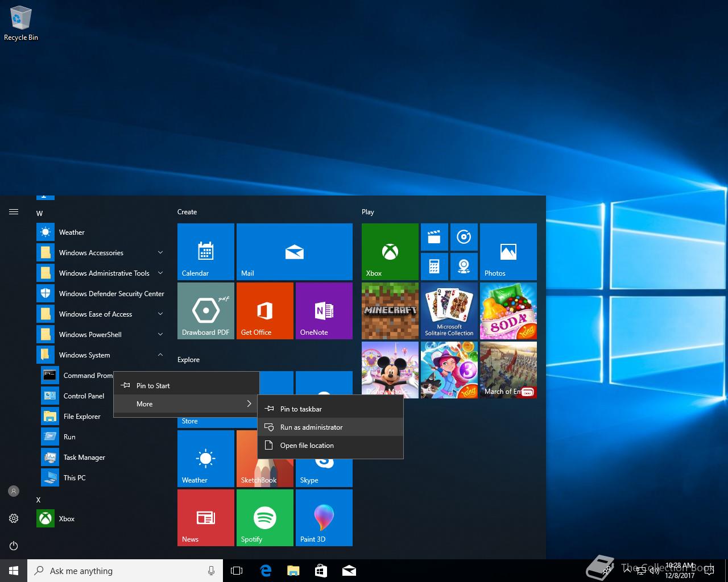Launch Microsoft Edge from the taskbar
This screenshot has height=582, width=728.
266,571
